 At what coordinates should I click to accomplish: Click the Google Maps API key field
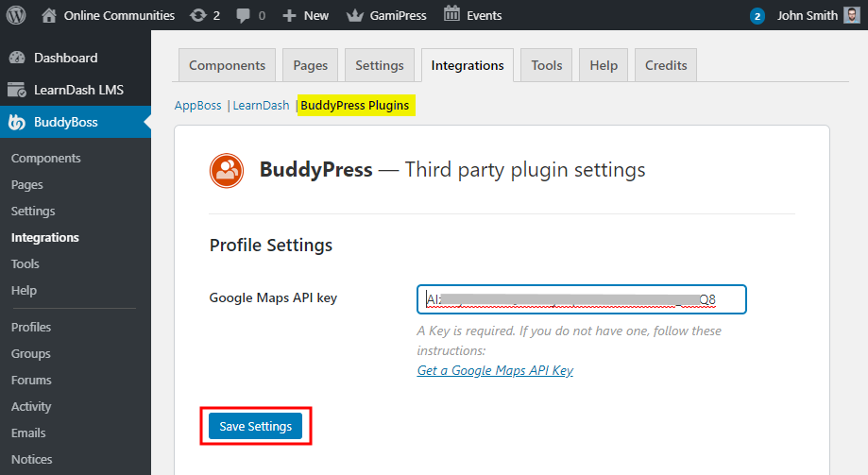581,299
